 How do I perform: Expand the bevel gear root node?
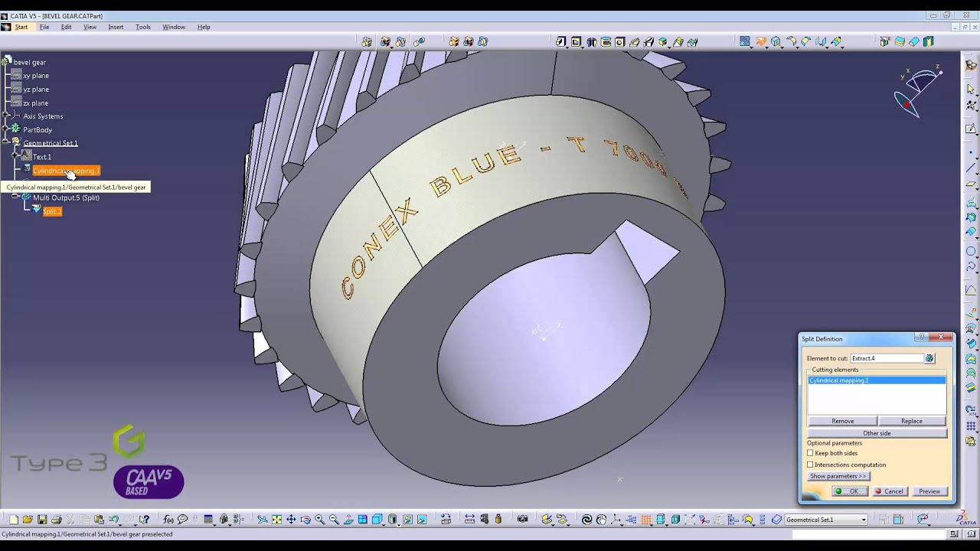(x=6, y=62)
